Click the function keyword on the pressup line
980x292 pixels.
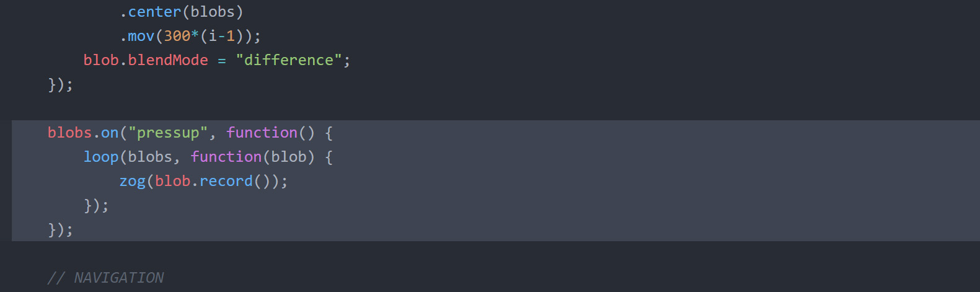[262, 133]
